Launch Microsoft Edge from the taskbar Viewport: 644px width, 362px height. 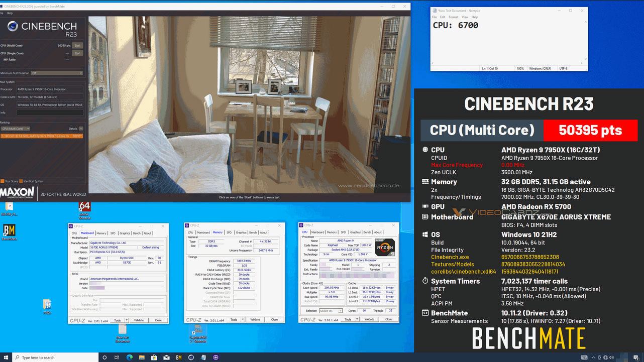[x=129, y=357]
